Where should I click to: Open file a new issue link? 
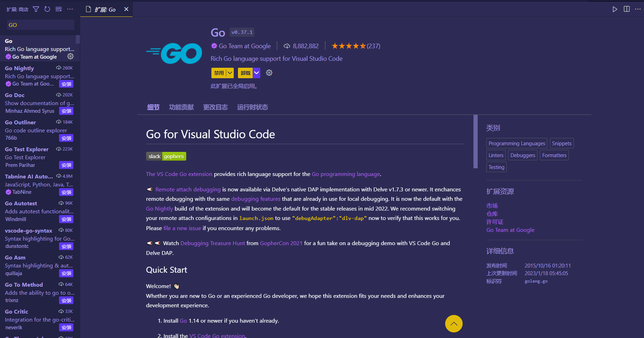tap(182, 228)
